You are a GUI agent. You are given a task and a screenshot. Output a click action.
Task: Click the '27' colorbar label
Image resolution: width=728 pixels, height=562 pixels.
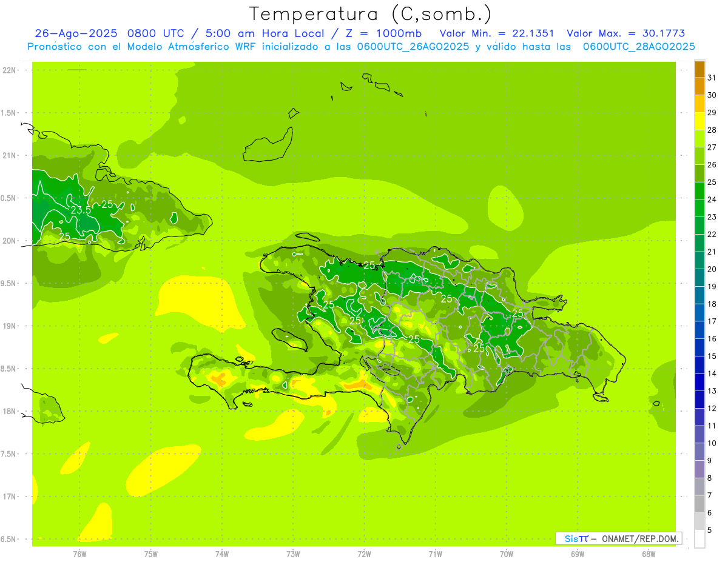[x=712, y=147]
